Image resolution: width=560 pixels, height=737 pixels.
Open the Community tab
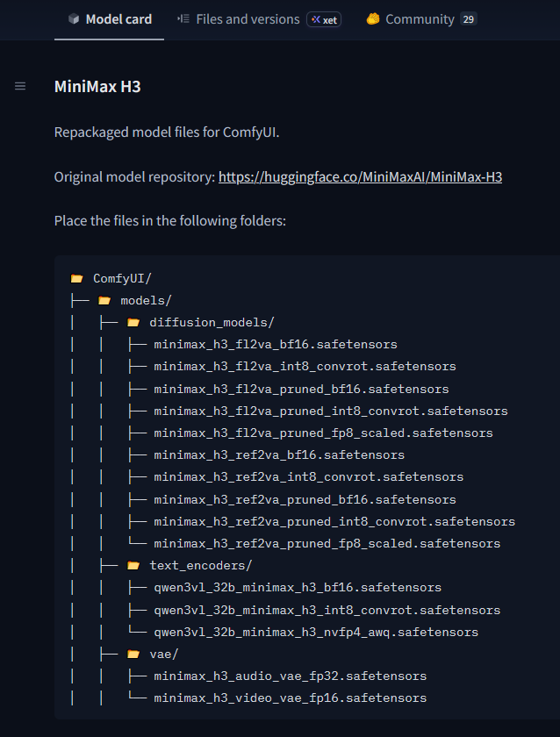(422, 19)
